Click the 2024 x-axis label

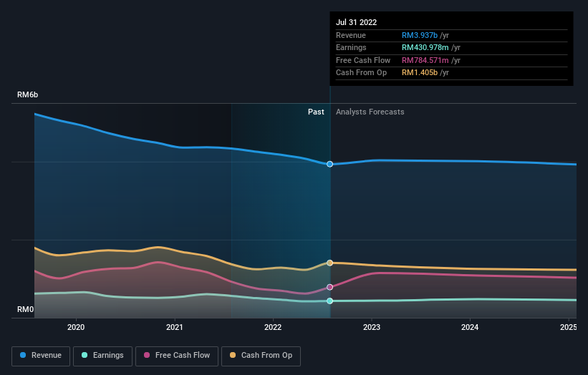coord(470,327)
